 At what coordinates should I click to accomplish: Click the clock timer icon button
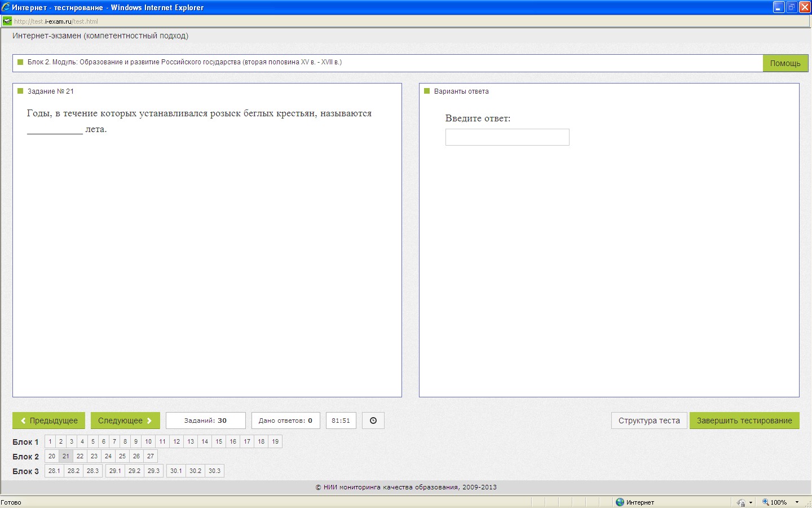point(373,421)
